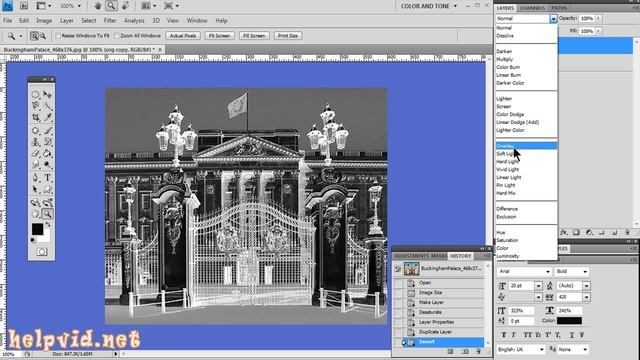
Task: Choose Zoom Out mode in options bar
Action: click(x=43, y=36)
